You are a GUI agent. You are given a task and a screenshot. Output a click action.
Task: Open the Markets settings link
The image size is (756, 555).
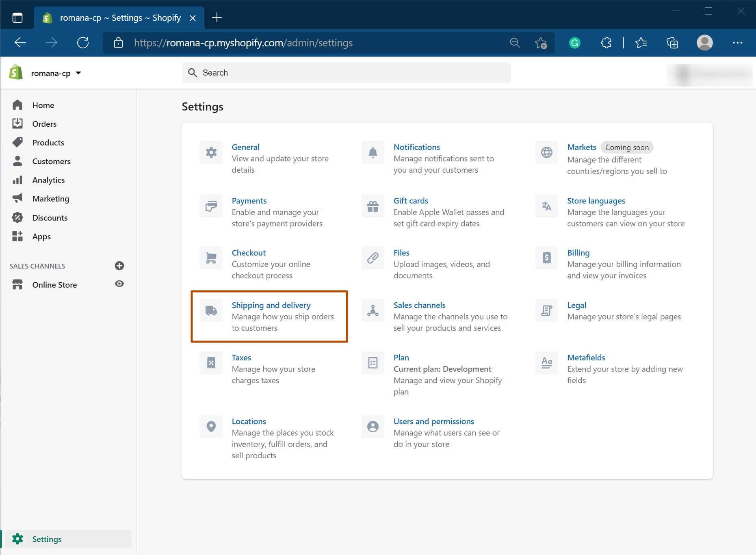point(582,147)
